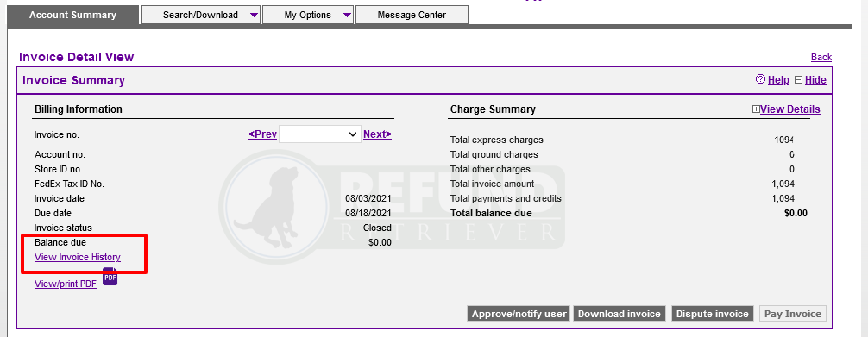The width and height of the screenshot is (868, 337).
Task: Open the View Invoice History link
Action: click(78, 258)
